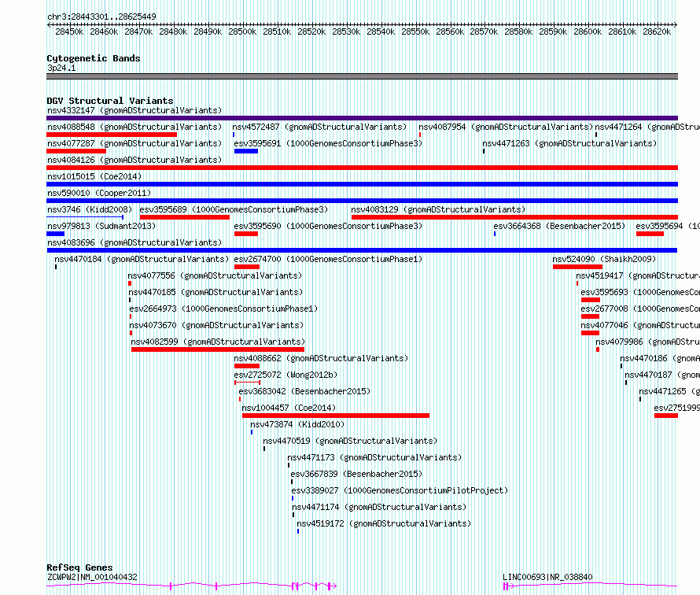This screenshot has height=595, width=700.
Task: Click the nsv4083129 variant label
Action: (x=438, y=209)
